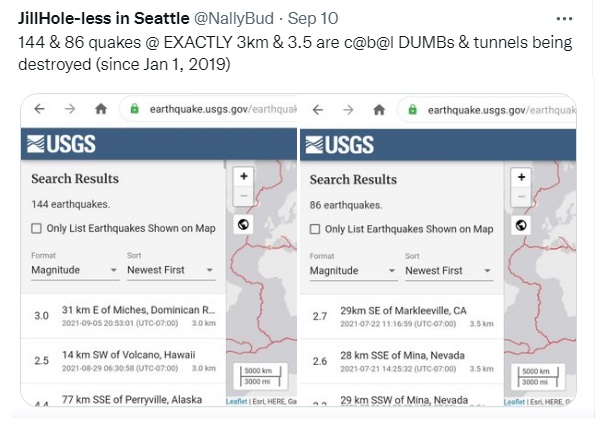Screen dimensions: 596x432
Task: Click the USGS logo in left window
Action: [61, 144]
